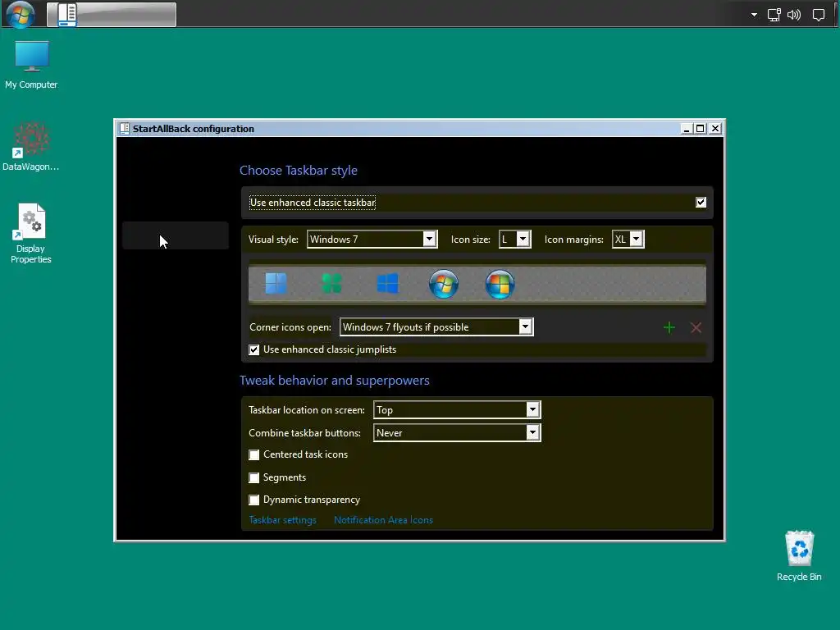Viewport: 840px width, 630px height.
Task: Click the highlighted sidebar item
Action: (176, 235)
